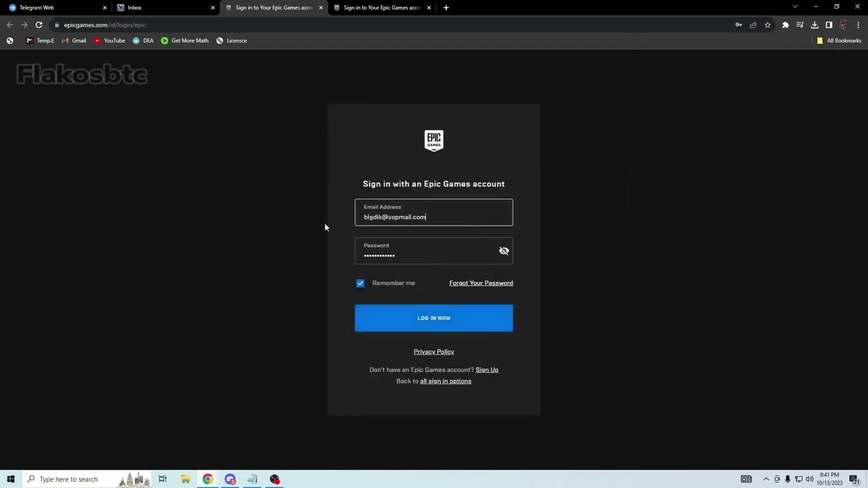Open File Explorer from the taskbar
Viewport: 868px width, 488px height.
click(x=185, y=479)
